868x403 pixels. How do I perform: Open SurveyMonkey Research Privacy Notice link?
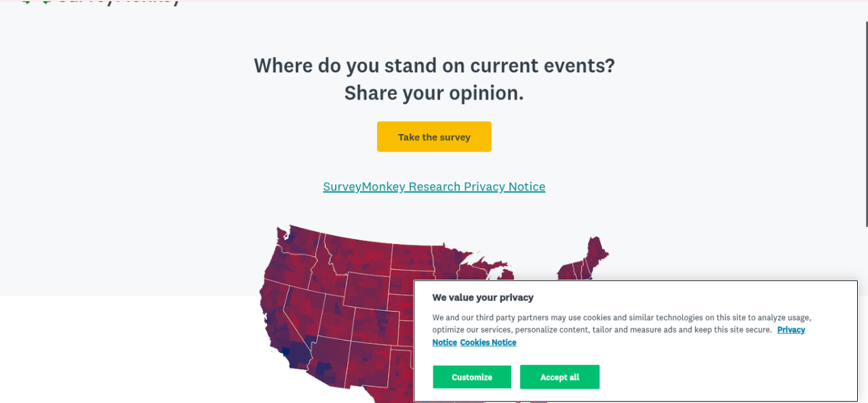(x=434, y=187)
